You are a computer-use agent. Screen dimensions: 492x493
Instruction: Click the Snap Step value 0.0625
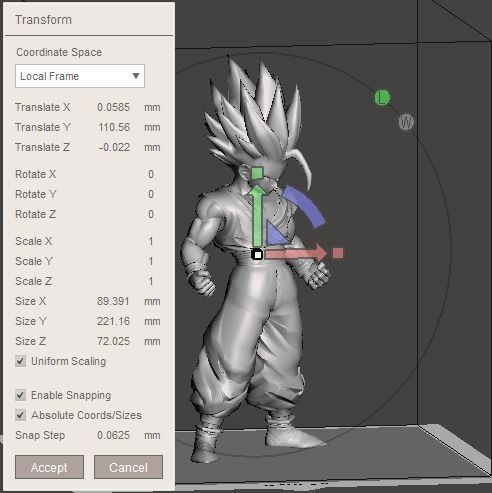(113, 435)
